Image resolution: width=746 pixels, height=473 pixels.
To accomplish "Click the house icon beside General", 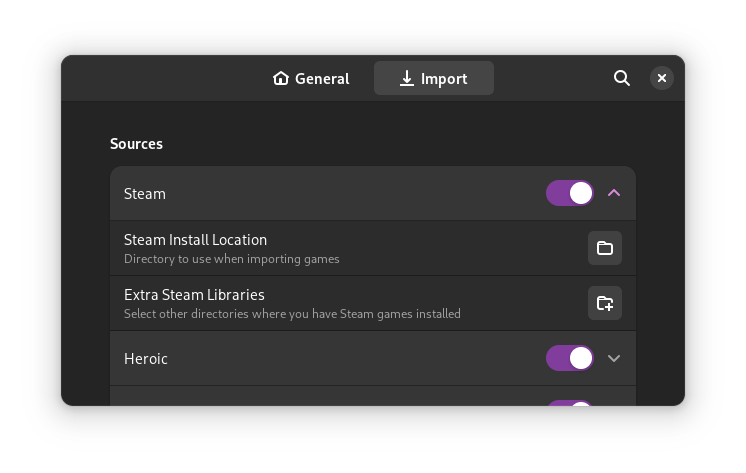I will click(281, 78).
